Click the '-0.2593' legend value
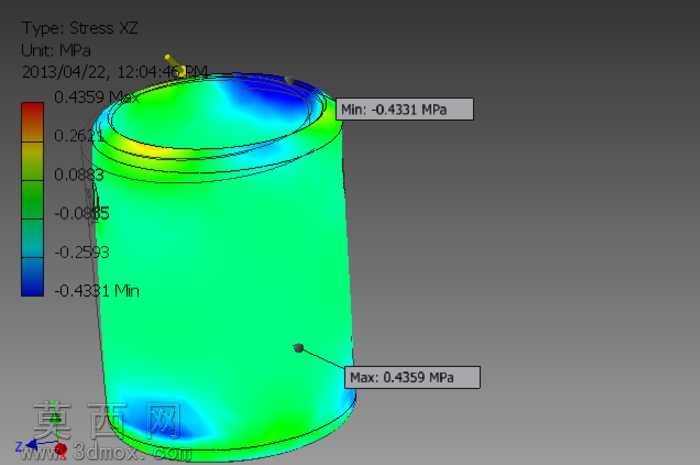This screenshot has width=700, height=465. tap(82, 252)
